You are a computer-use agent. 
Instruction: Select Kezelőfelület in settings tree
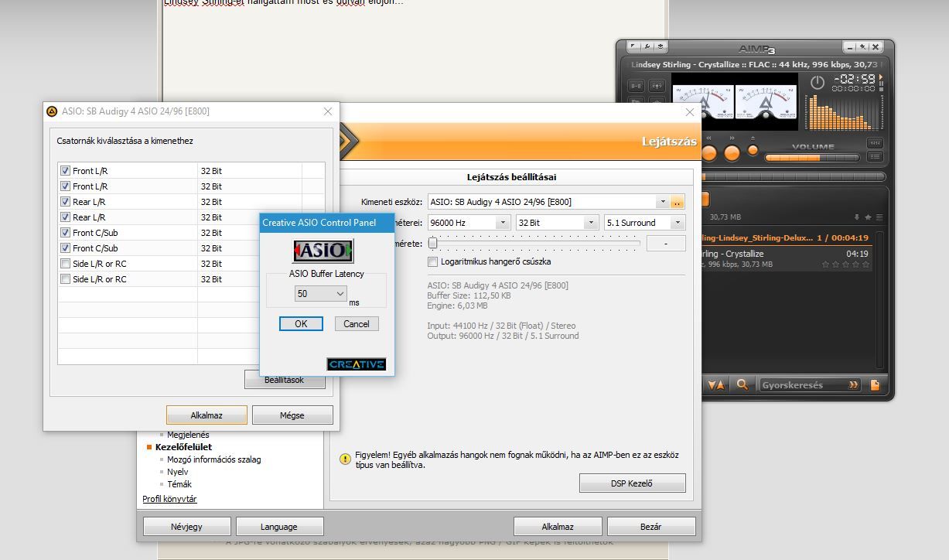click(x=183, y=447)
